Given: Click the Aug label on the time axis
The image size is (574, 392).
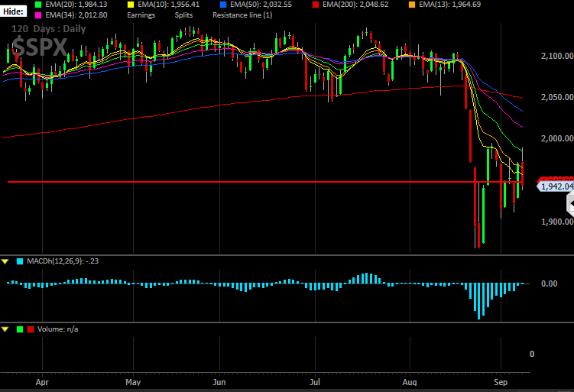Looking at the screenshot, I should click(x=410, y=382).
